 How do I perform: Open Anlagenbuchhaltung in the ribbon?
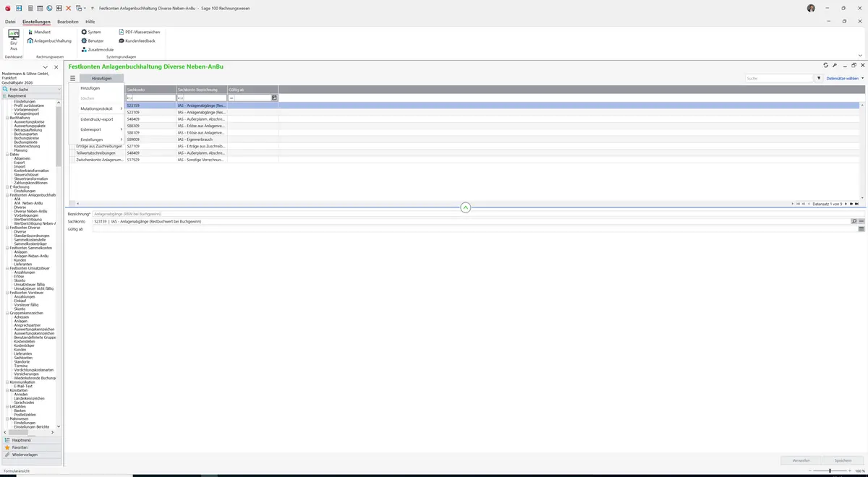pyautogui.click(x=50, y=40)
